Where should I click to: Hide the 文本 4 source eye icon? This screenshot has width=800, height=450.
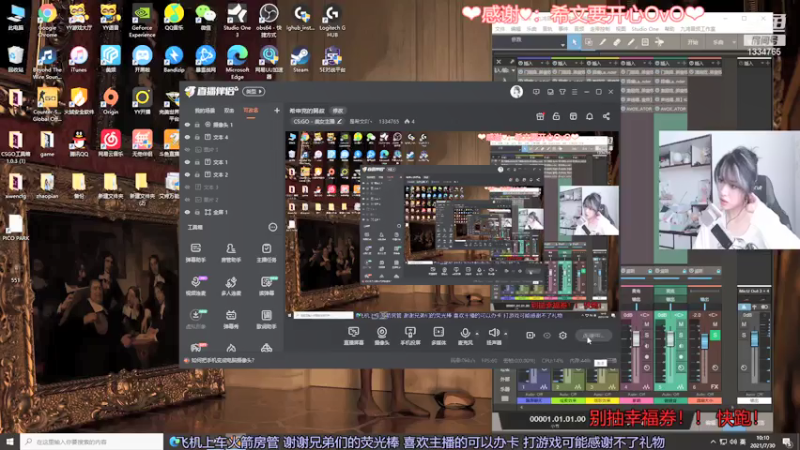click(187, 137)
